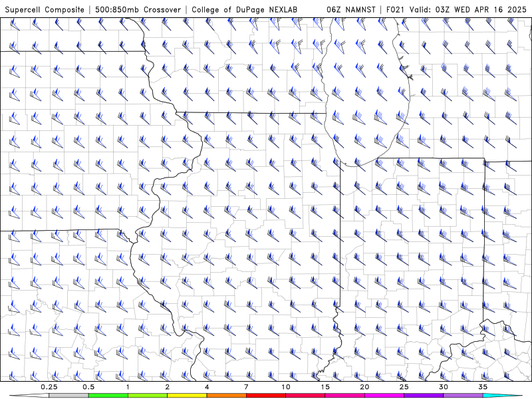Image resolution: width=532 pixels, height=399 pixels.
Task: Click the '10' legend scale label
Action: [x=286, y=387]
